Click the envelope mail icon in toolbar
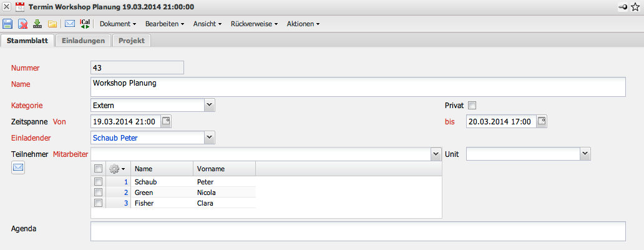 click(70, 24)
